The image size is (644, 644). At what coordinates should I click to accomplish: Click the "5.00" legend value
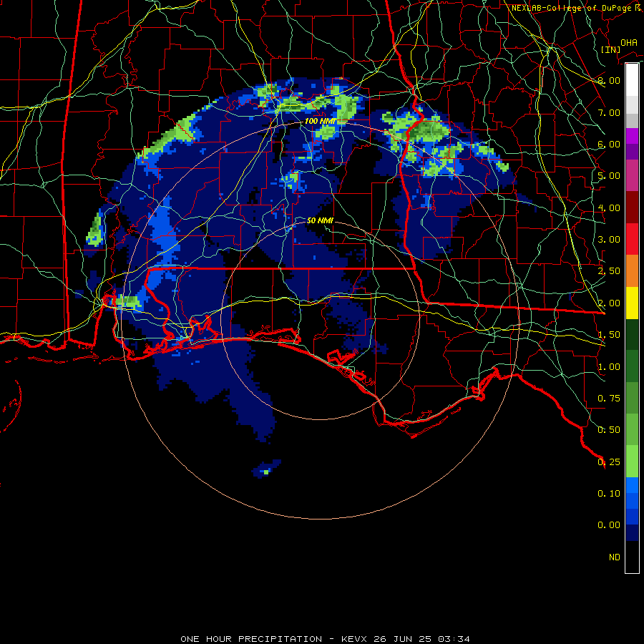[609, 176]
